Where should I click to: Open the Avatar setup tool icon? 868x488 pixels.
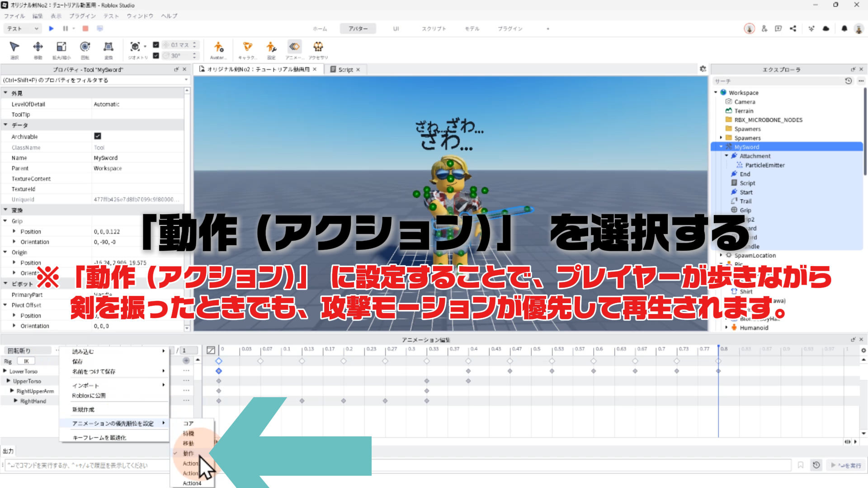pos(218,47)
